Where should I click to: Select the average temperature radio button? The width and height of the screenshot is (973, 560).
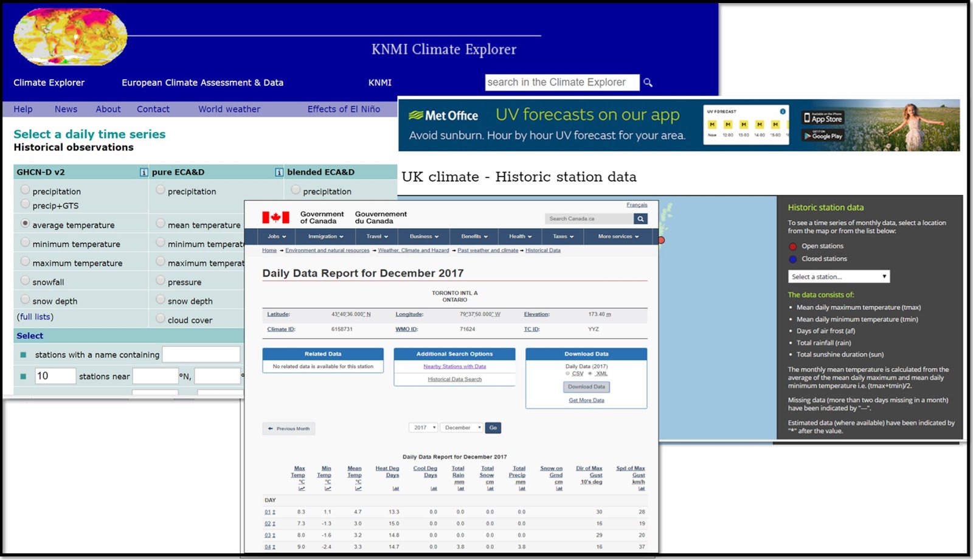pos(25,224)
